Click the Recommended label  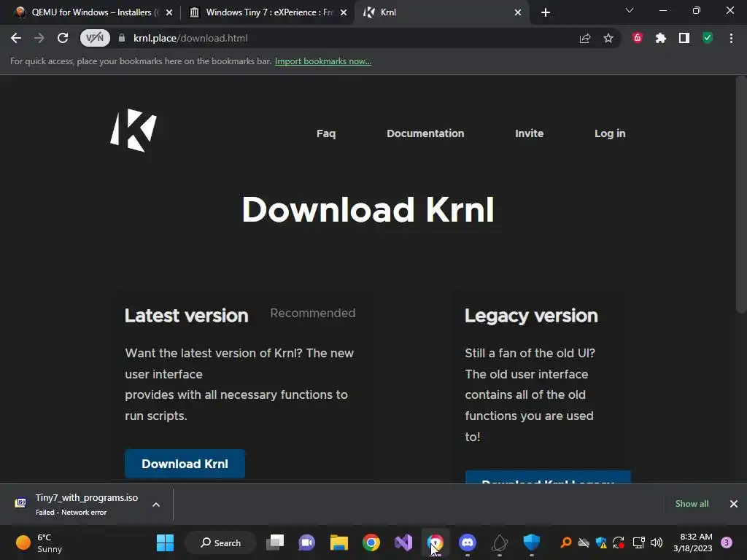[312, 313]
